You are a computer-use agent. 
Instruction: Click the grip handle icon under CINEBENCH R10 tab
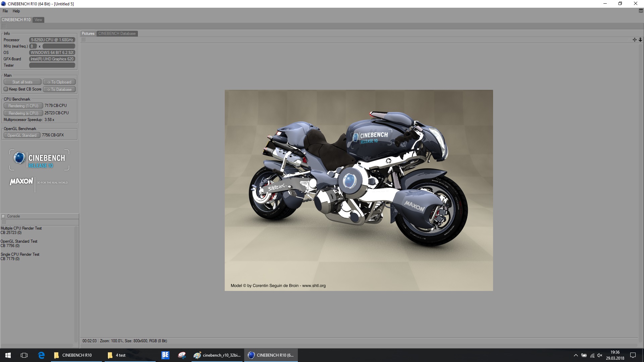pos(4,26)
